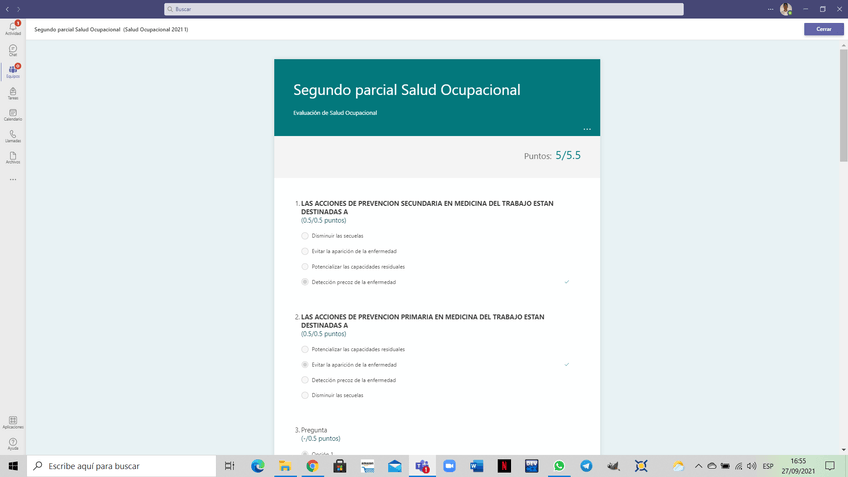Open Aplicaciones at the sidebar bottom

coord(13,422)
